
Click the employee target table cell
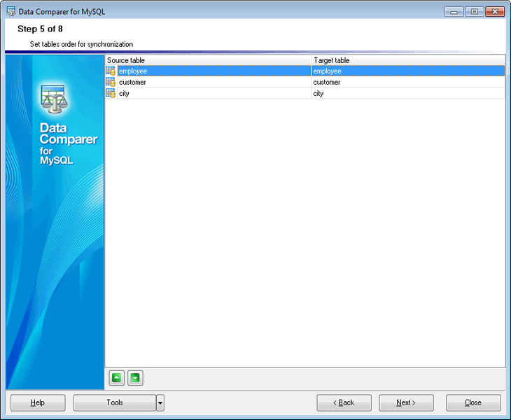coord(408,71)
